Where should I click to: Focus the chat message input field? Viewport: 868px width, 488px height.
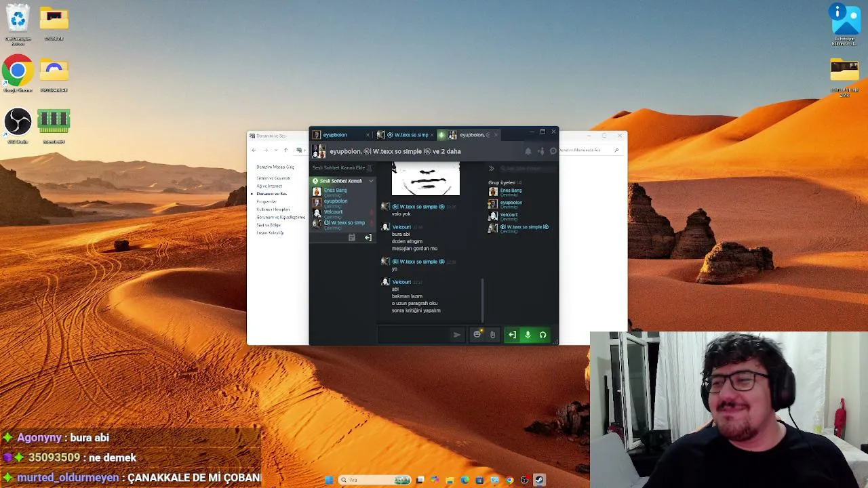[414, 335]
